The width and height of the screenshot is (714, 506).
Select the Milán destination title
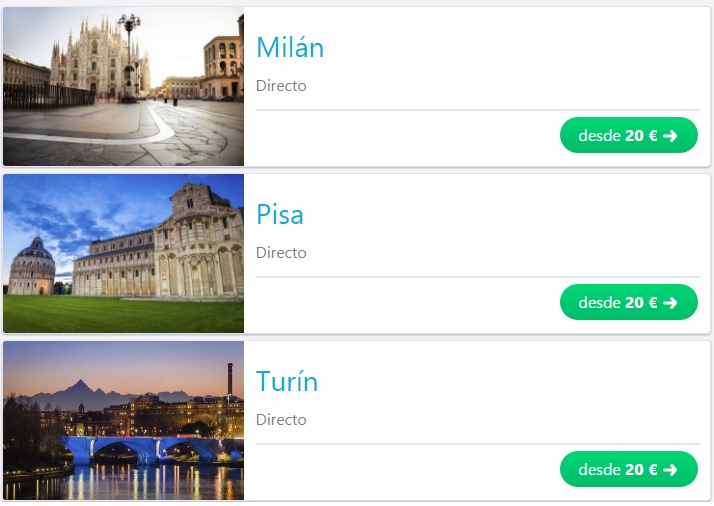[x=290, y=47]
